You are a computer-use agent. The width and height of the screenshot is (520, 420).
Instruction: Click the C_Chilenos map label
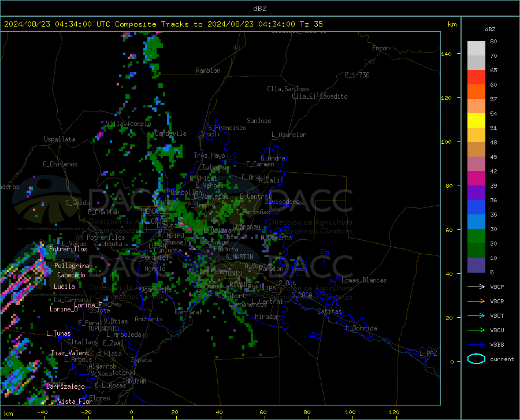point(60,164)
